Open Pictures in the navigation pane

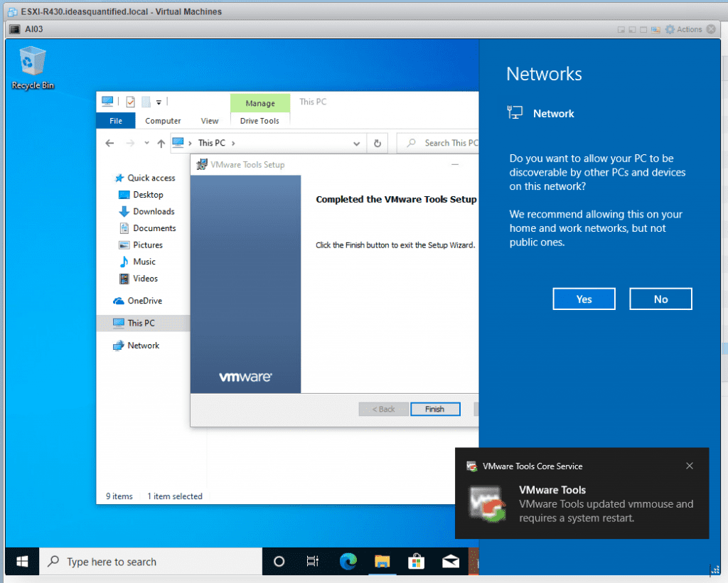coord(141,245)
